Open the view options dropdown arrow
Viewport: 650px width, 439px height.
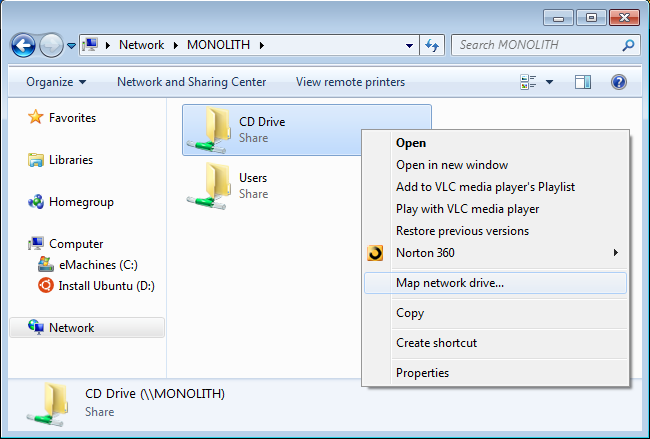549,82
